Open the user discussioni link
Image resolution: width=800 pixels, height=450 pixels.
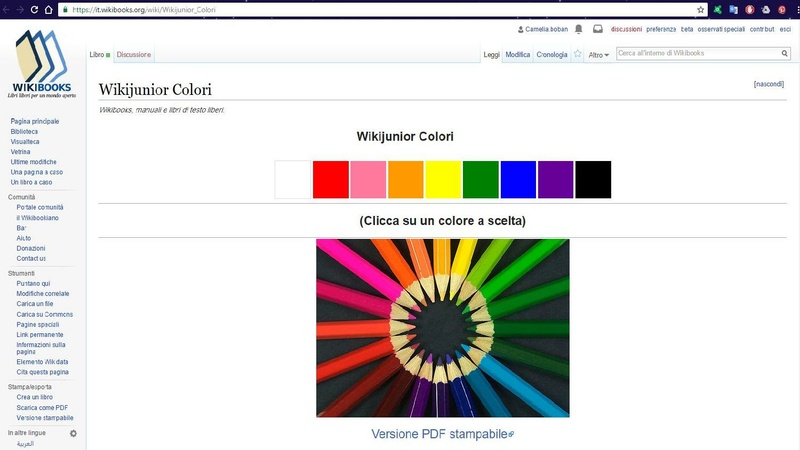pos(626,29)
